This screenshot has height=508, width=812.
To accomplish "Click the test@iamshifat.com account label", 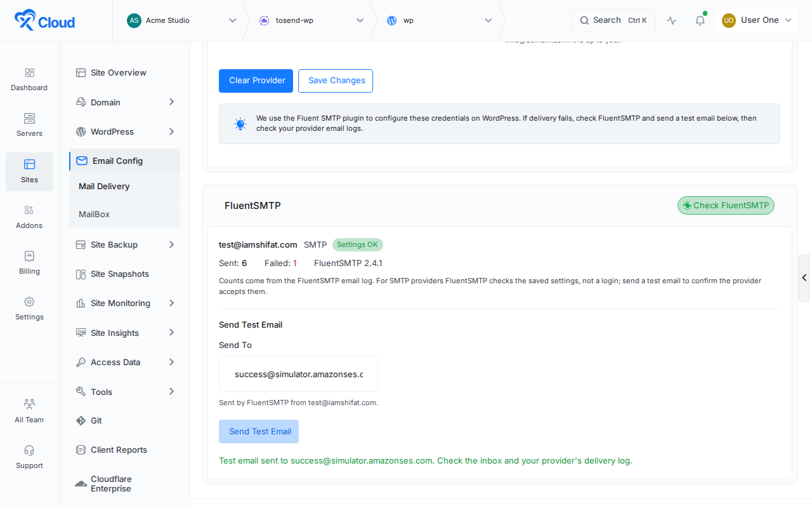I will pos(258,244).
